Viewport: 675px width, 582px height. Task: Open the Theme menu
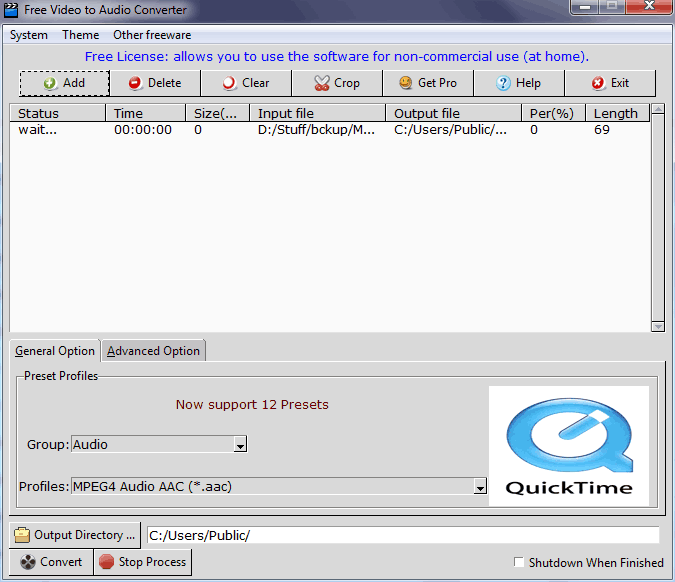[x=81, y=35]
